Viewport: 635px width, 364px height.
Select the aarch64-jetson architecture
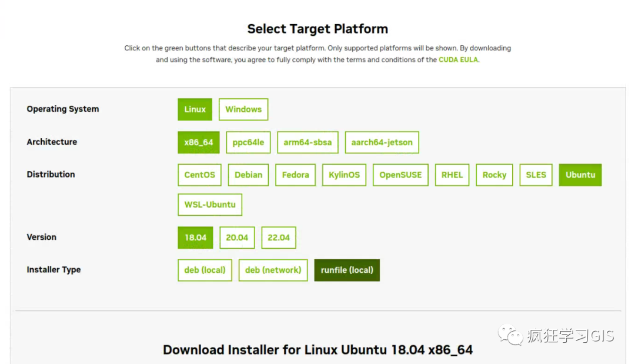pos(382,142)
